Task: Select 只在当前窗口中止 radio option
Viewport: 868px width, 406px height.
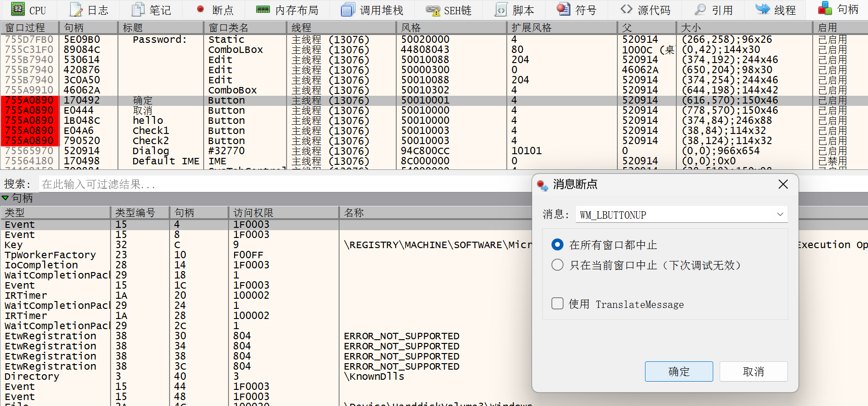Action: point(557,265)
